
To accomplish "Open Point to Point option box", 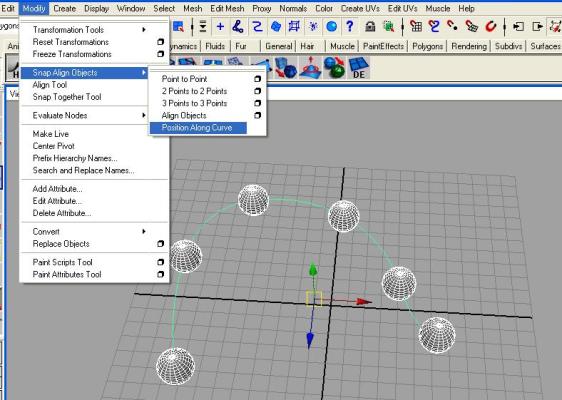I will point(257,79).
